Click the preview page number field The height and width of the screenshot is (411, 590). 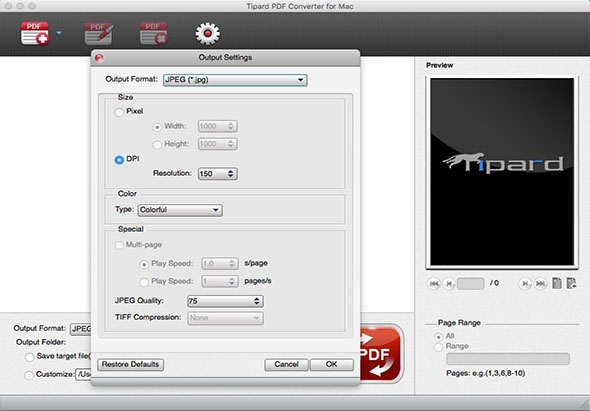pos(470,283)
